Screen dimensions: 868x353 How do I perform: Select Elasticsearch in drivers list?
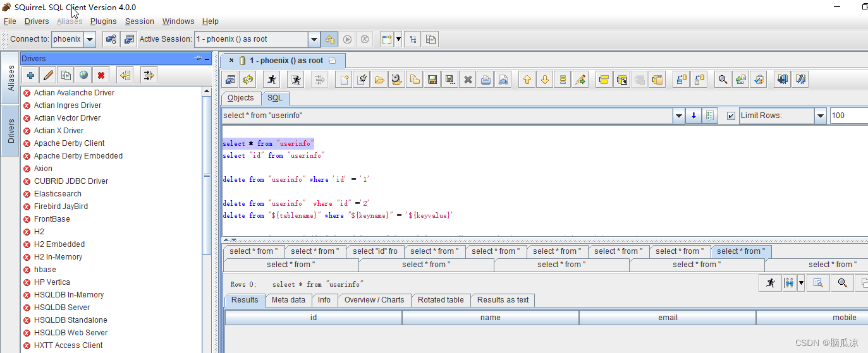[x=58, y=194]
